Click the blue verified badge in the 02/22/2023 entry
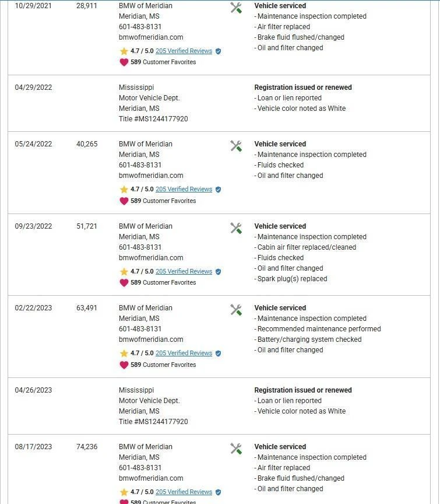This screenshot has height=504, width=440. pyautogui.click(x=219, y=353)
